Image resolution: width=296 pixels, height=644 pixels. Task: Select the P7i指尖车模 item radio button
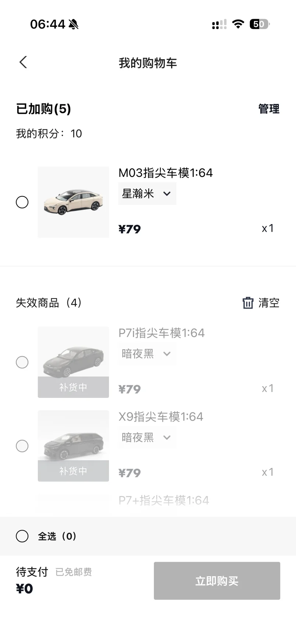pyautogui.click(x=22, y=362)
